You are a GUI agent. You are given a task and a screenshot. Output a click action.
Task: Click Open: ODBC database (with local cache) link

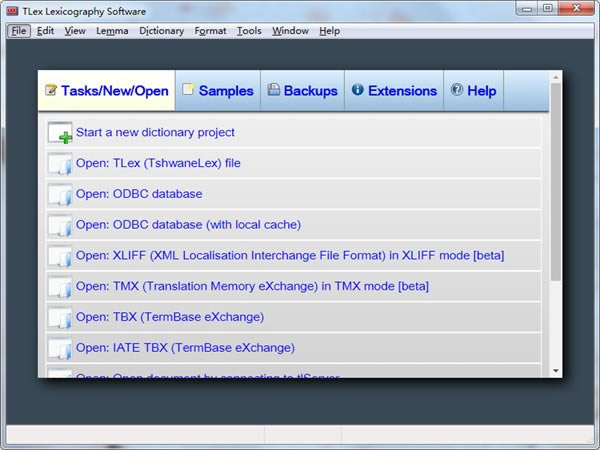click(x=188, y=225)
